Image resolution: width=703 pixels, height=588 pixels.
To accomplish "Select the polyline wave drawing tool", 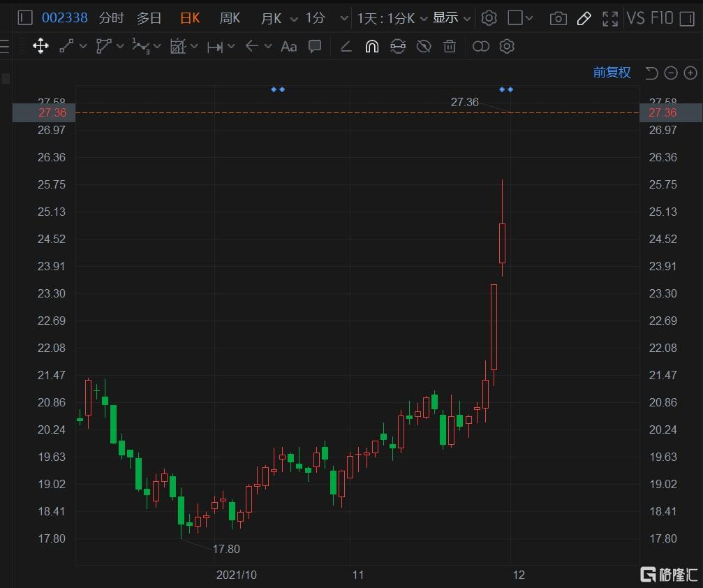I will click(x=141, y=46).
